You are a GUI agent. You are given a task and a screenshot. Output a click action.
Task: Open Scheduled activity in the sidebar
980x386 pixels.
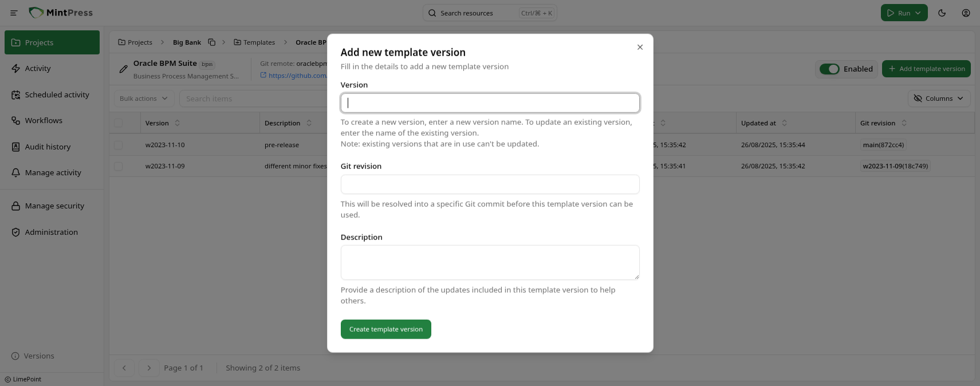pyautogui.click(x=52, y=94)
